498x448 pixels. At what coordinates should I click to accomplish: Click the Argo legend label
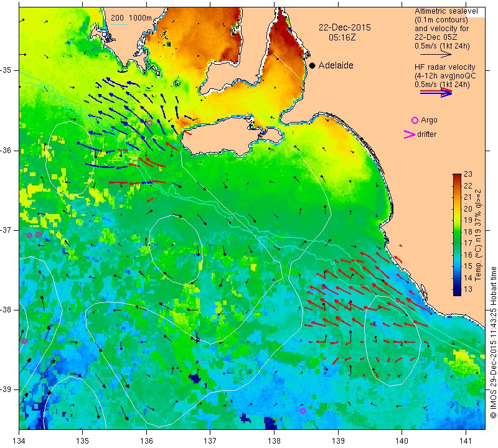click(x=429, y=120)
